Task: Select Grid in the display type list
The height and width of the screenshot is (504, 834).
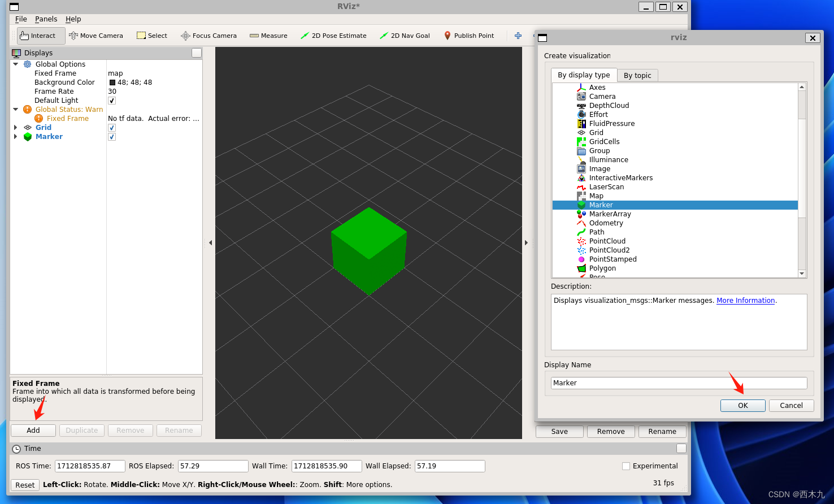Action: tap(596, 133)
